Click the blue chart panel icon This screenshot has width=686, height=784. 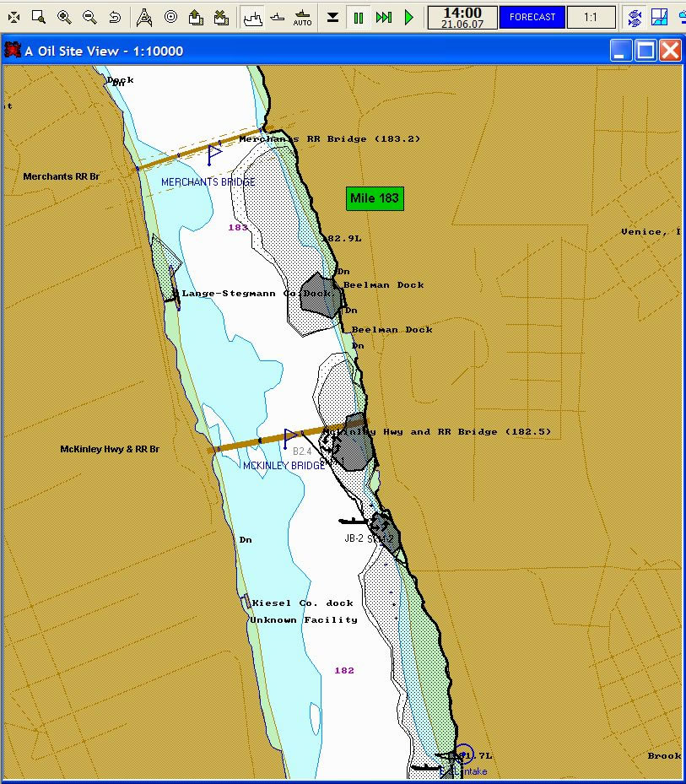click(660, 18)
